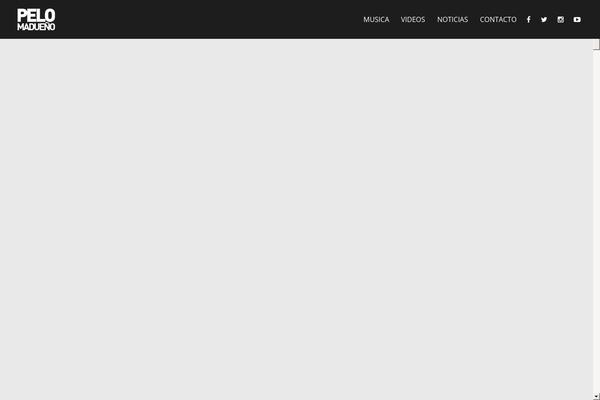600x400 pixels.
Task: Select the CONTACTO menu link
Action: pos(498,20)
